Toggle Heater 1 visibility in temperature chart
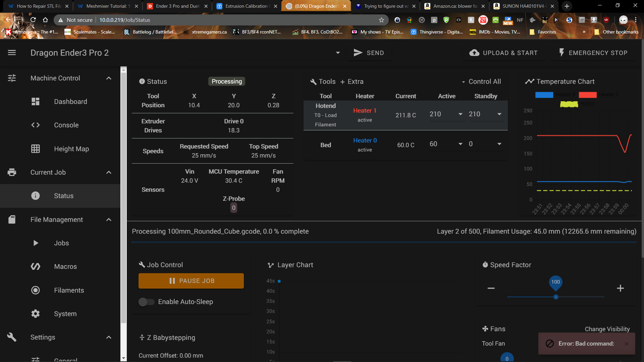 point(599,95)
